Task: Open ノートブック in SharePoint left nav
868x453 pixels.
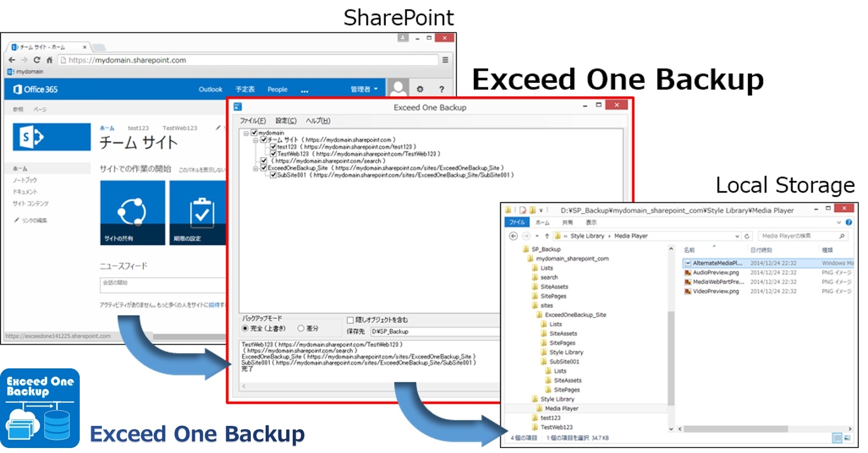Action: tap(25, 180)
